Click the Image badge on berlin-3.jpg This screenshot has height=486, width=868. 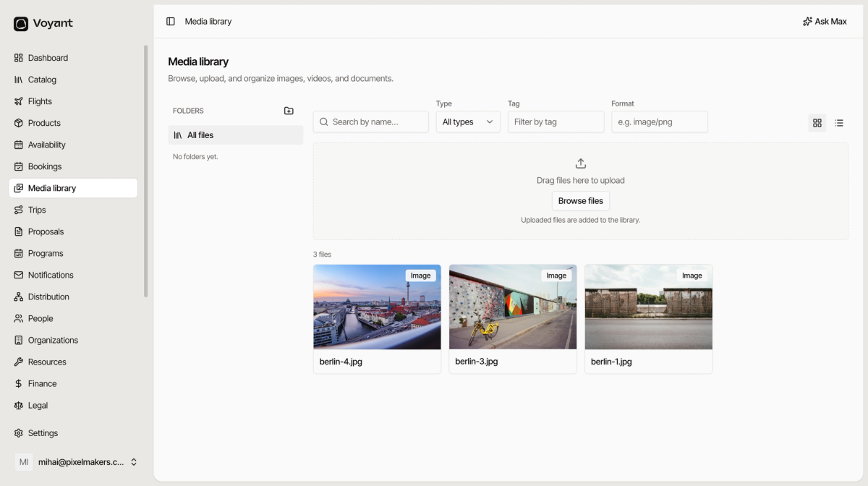pos(556,276)
